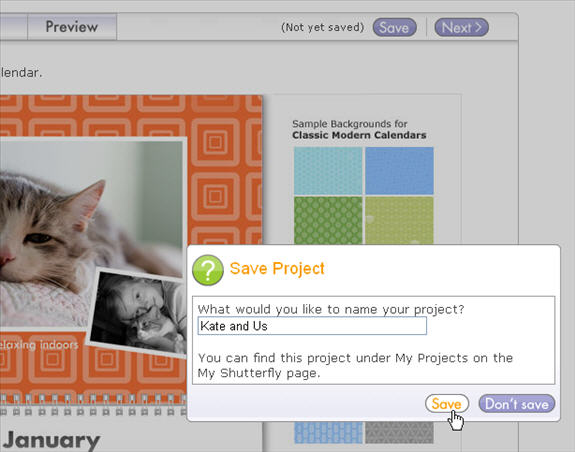Click the 'relaxing indoors' caption
575x452 pixels.
pyautogui.click(x=39, y=345)
